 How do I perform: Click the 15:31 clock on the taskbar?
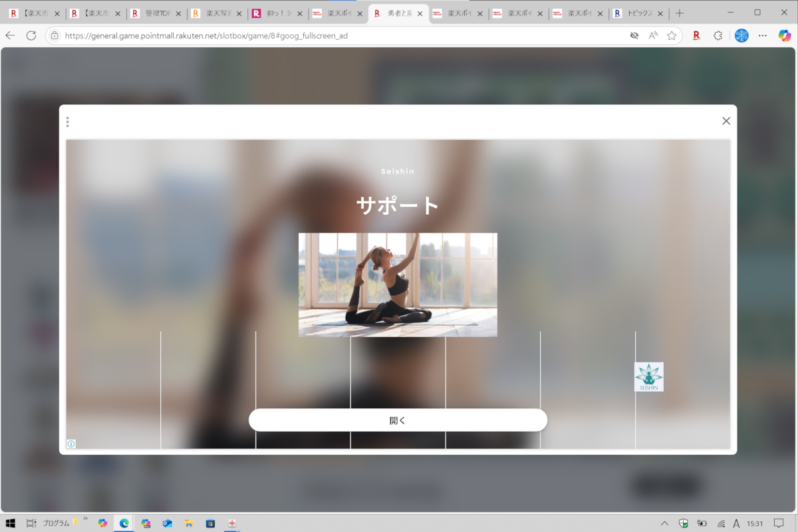755,523
